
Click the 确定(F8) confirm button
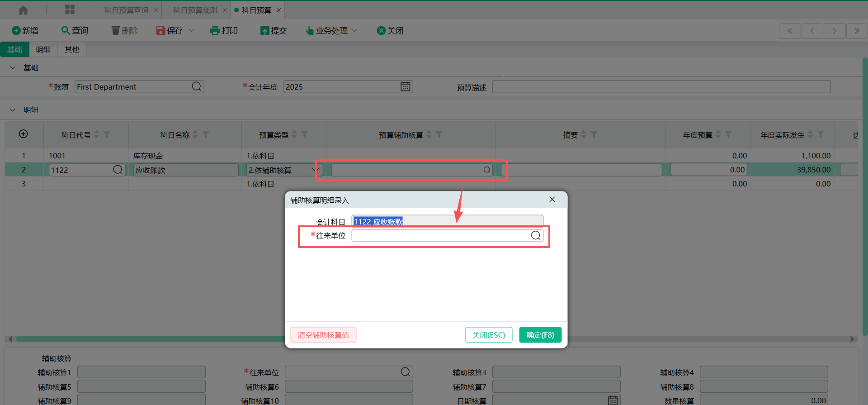coord(540,335)
